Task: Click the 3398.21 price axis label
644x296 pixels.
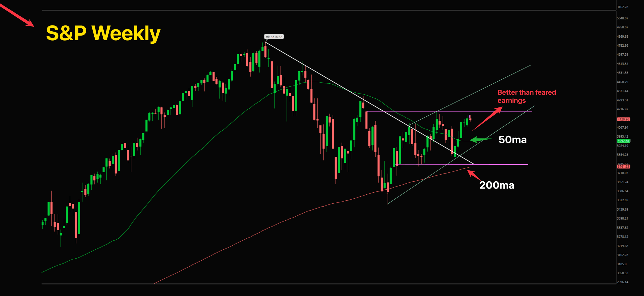Action: (623, 218)
